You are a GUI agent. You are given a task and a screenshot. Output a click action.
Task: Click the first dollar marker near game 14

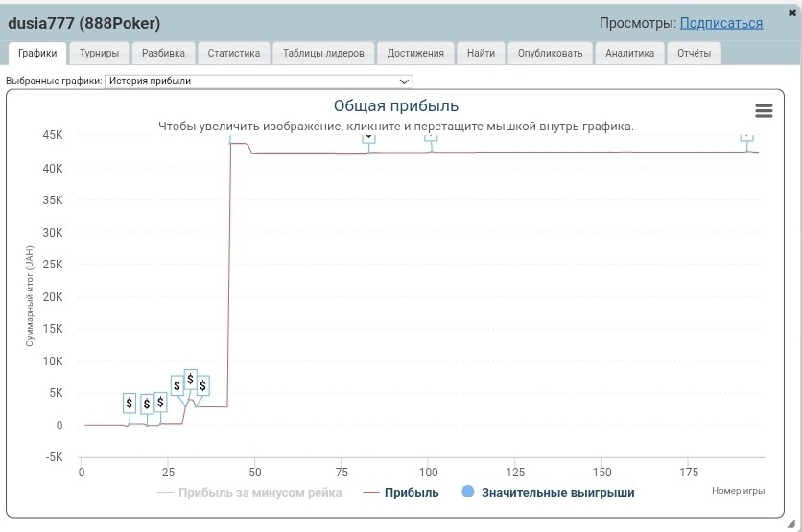[130, 404]
